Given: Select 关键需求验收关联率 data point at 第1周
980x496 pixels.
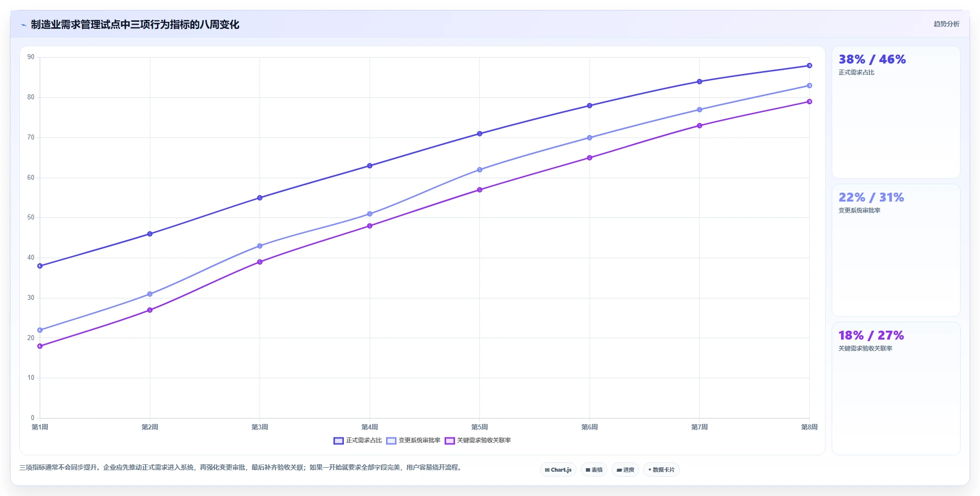Looking at the screenshot, I should tap(40, 346).
